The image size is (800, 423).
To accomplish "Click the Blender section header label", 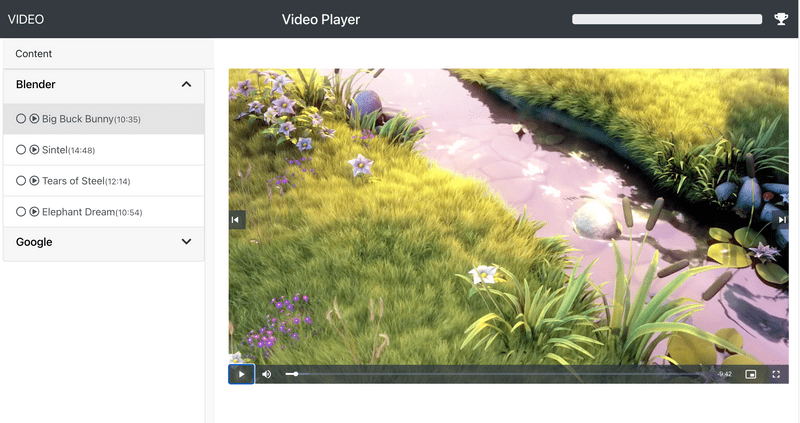I will click(36, 84).
